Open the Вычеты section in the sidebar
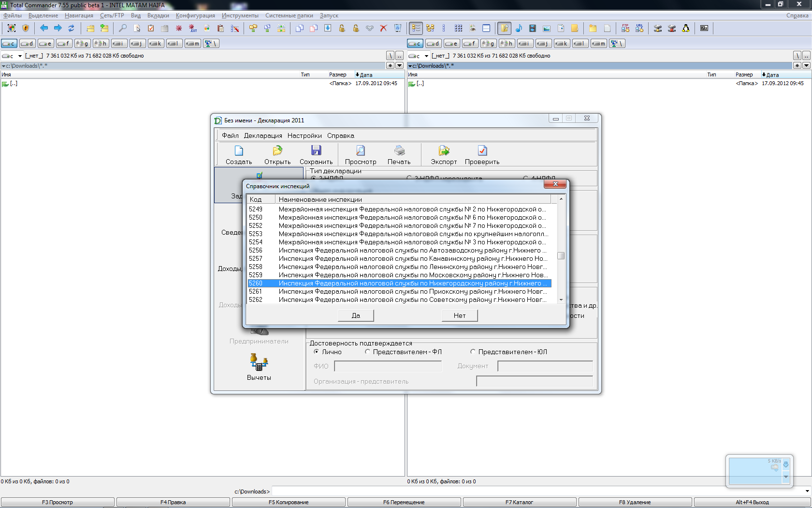This screenshot has width=812, height=508. pyautogui.click(x=259, y=367)
